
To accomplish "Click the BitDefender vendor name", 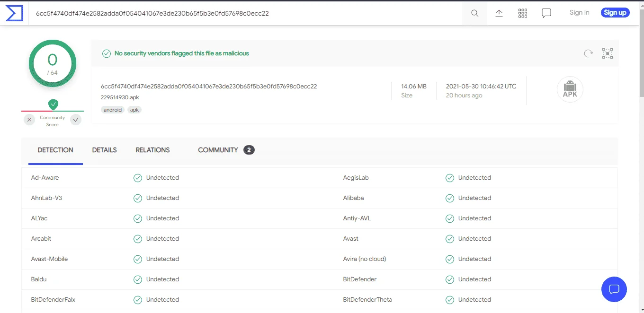I will click(360, 279).
